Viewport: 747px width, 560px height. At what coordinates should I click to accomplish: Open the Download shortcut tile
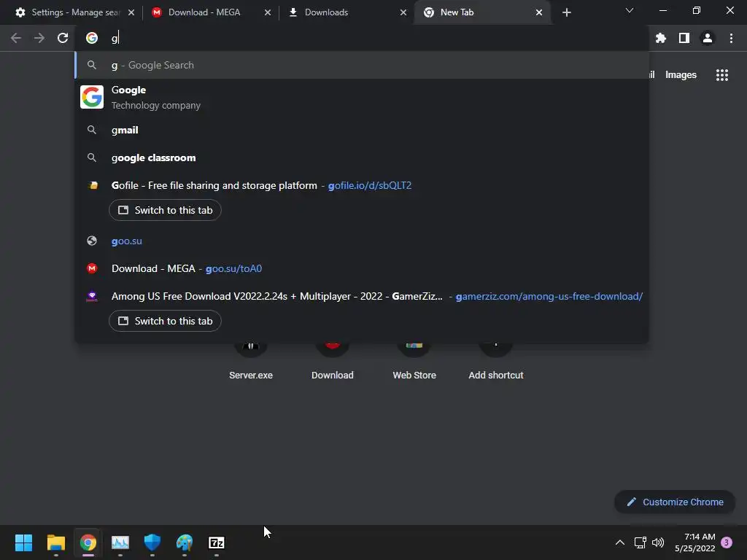(333, 362)
